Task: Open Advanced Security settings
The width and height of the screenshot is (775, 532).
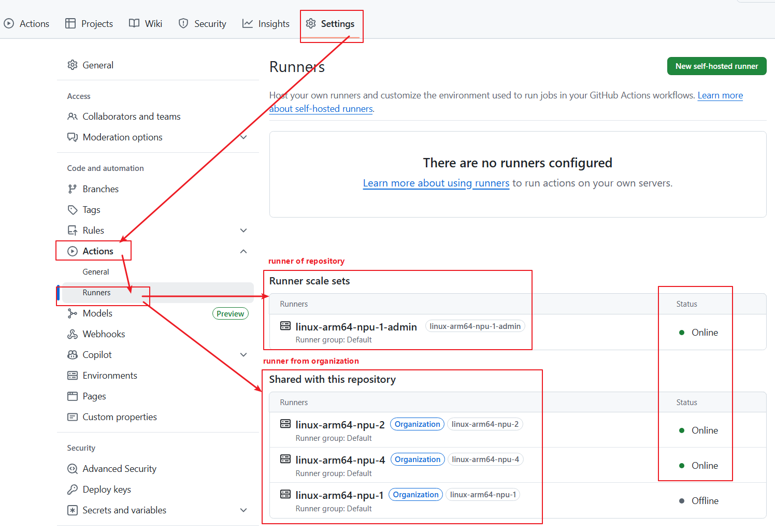Action: click(x=120, y=469)
